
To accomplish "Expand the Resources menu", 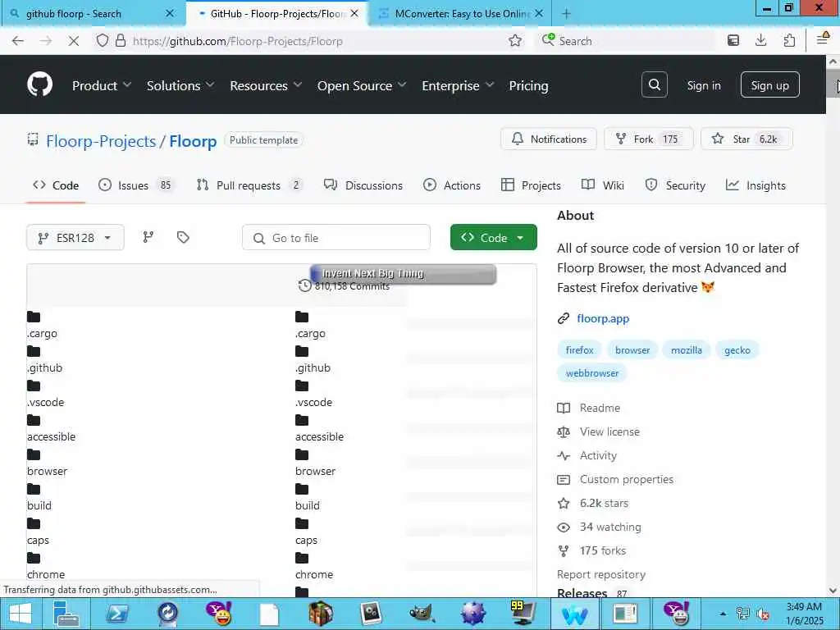I will 267,85.
